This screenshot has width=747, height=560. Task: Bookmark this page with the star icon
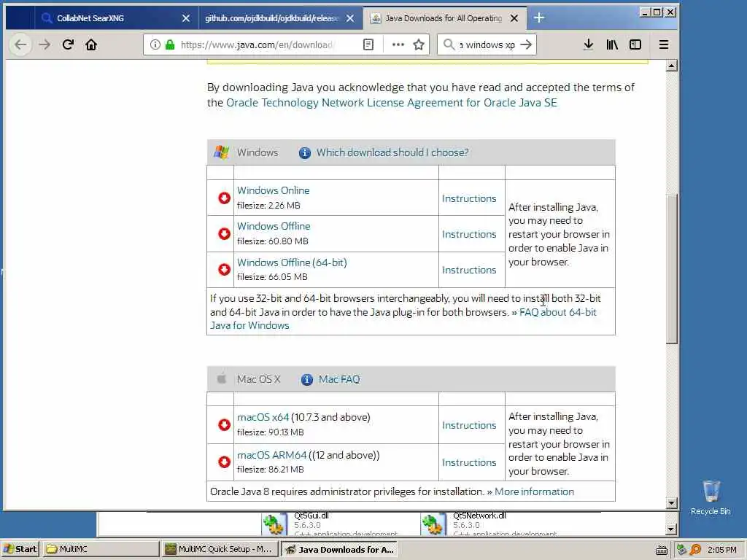pos(419,44)
